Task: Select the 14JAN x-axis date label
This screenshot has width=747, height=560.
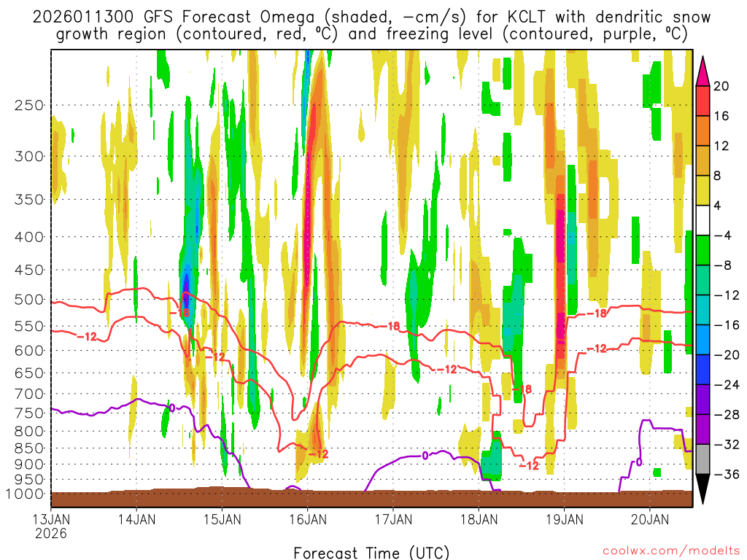Action: [136, 519]
